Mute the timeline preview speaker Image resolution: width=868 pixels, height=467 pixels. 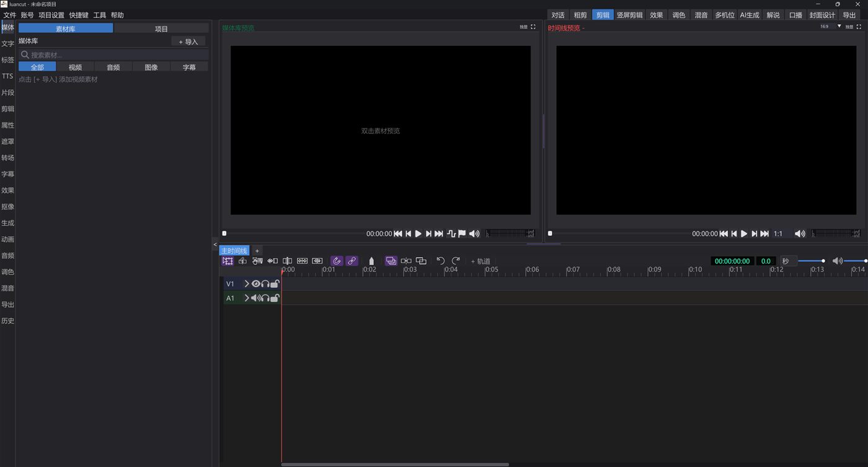(x=800, y=234)
